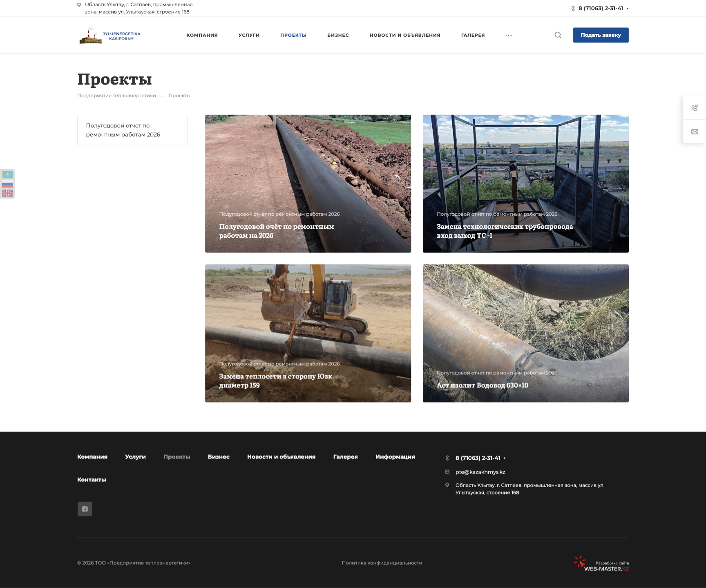Viewport: 706px width, 588px height.
Task: Open project Замена теплосети в сторону Юзк
Action: point(308,333)
